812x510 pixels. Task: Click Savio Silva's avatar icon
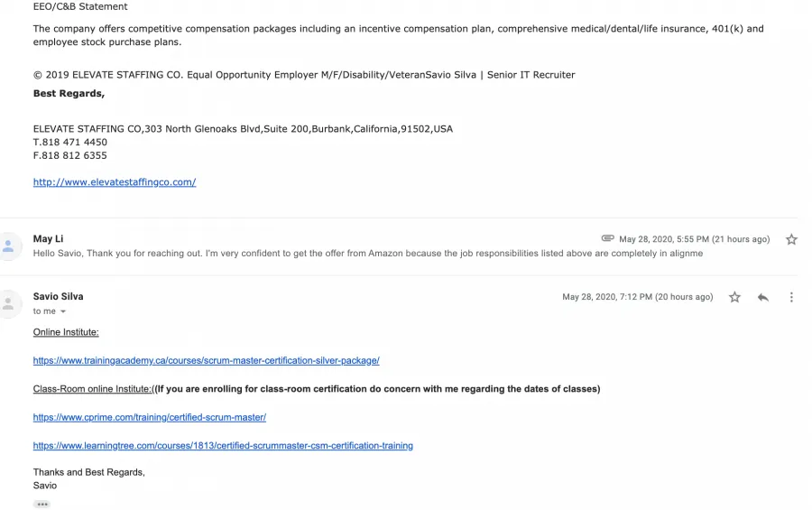tap(9, 303)
